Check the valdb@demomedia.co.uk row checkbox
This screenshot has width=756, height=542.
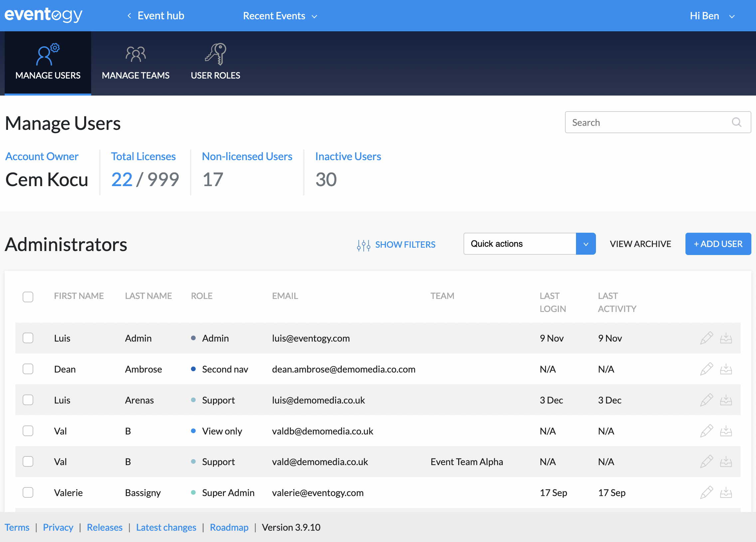point(28,430)
